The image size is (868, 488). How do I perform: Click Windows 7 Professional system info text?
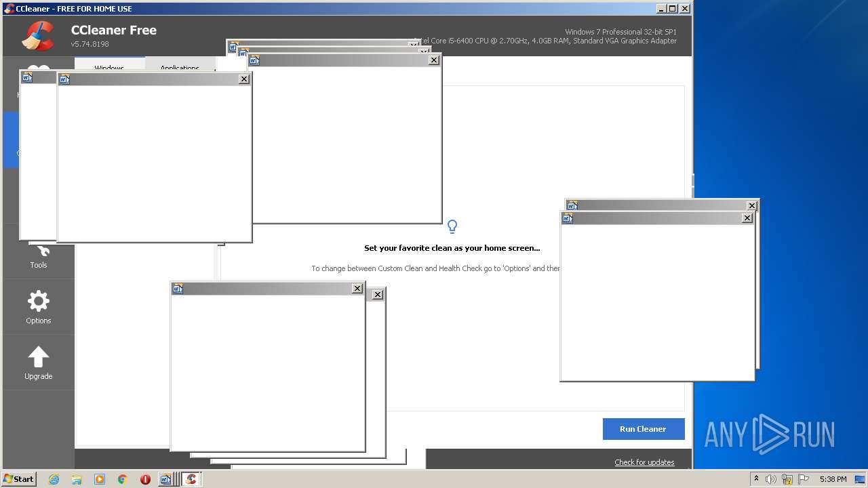point(620,32)
